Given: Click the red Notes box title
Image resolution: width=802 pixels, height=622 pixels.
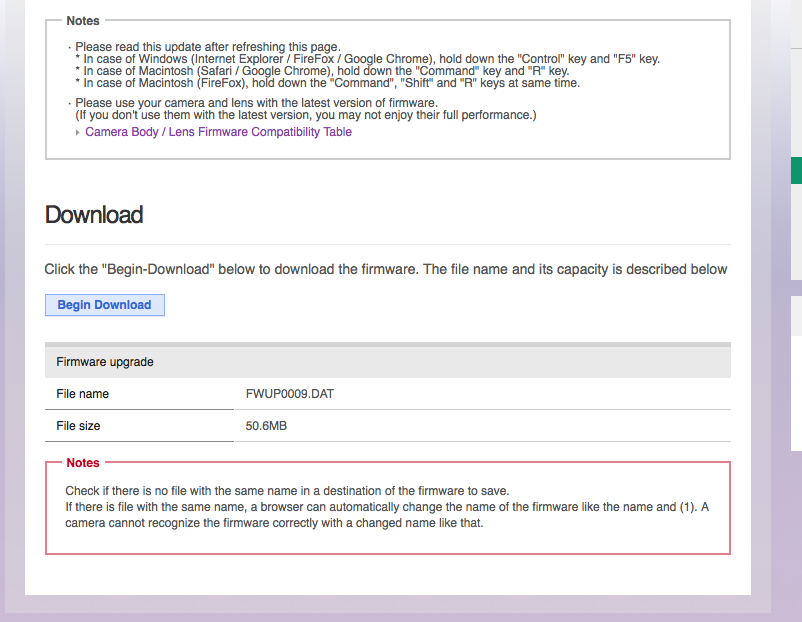Looking at the screenshot, I should (83, 463).
